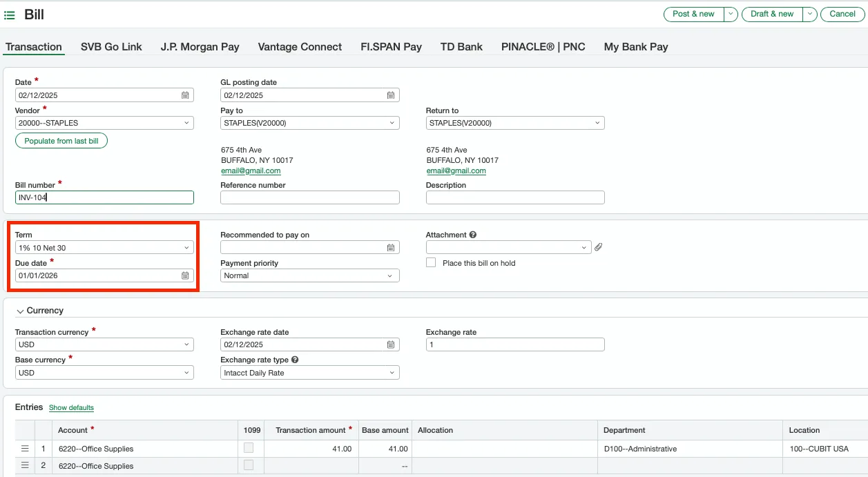
Task: Click the Show defaults link
Action: point(71,408)
